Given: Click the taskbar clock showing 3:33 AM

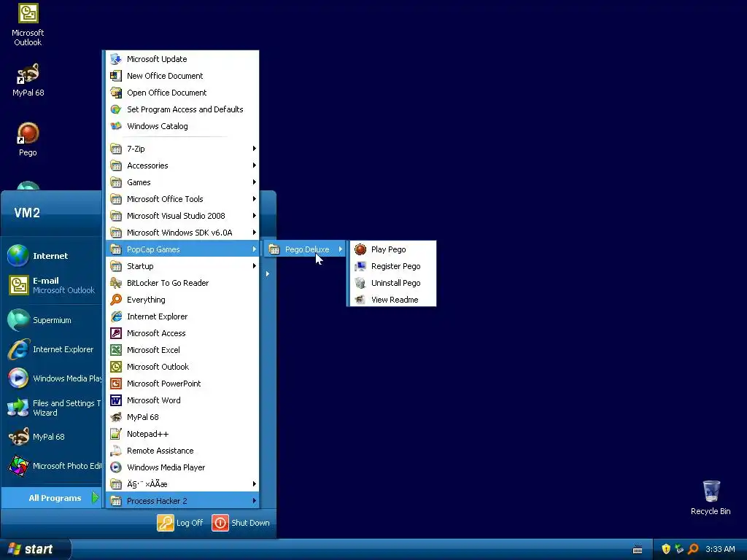Looking at the screenshot, I should click(720, 549).
